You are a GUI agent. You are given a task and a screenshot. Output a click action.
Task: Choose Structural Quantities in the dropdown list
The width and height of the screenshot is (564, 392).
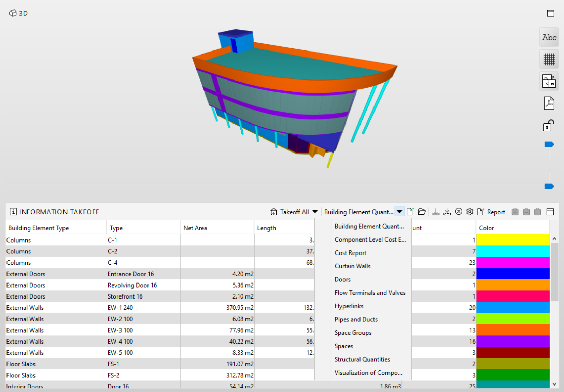point(362,359)
